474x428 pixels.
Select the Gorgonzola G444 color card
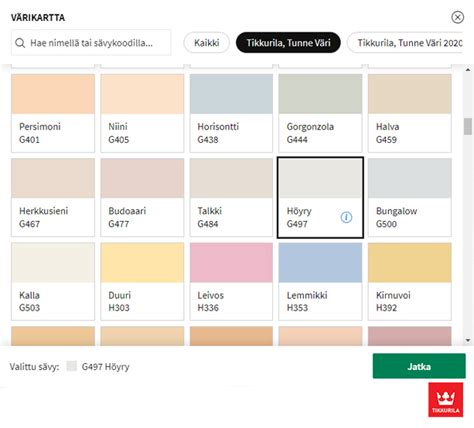[320, 113]
